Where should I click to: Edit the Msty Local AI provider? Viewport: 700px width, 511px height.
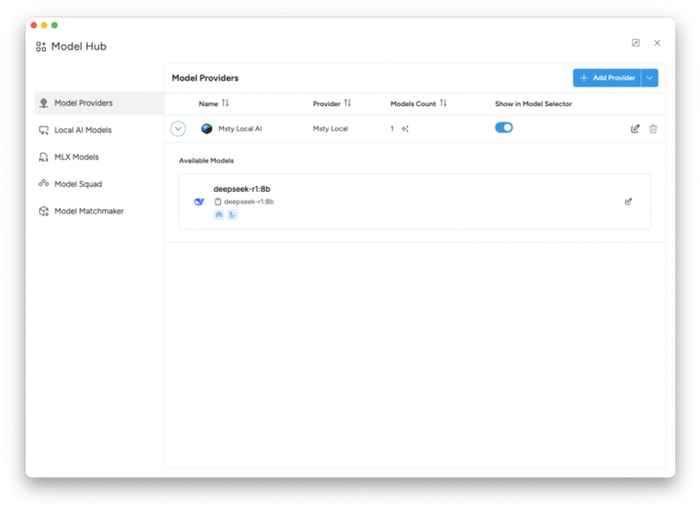[635, 129]
